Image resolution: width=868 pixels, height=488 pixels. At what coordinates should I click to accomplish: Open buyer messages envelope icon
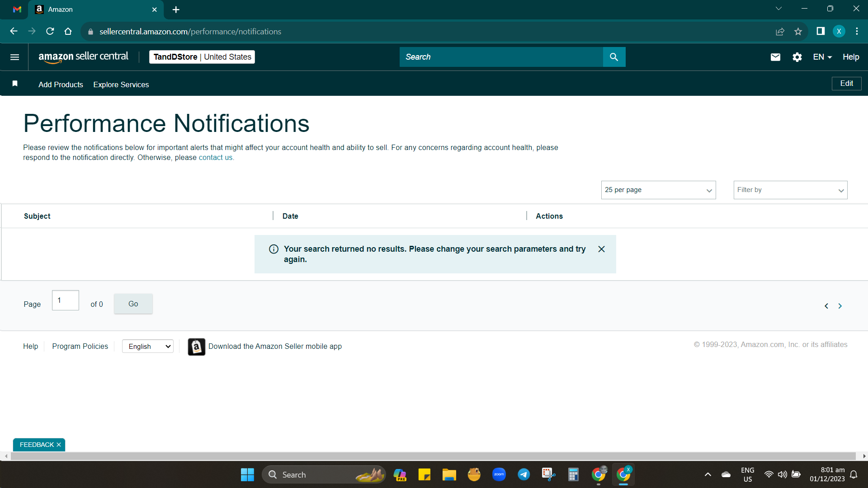coord(775,57)
